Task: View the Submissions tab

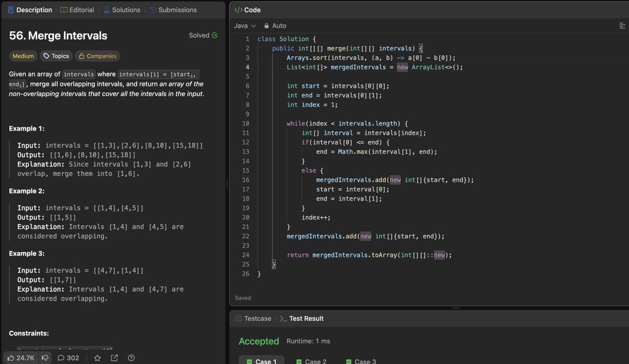Action: click(x=173, y=10)
